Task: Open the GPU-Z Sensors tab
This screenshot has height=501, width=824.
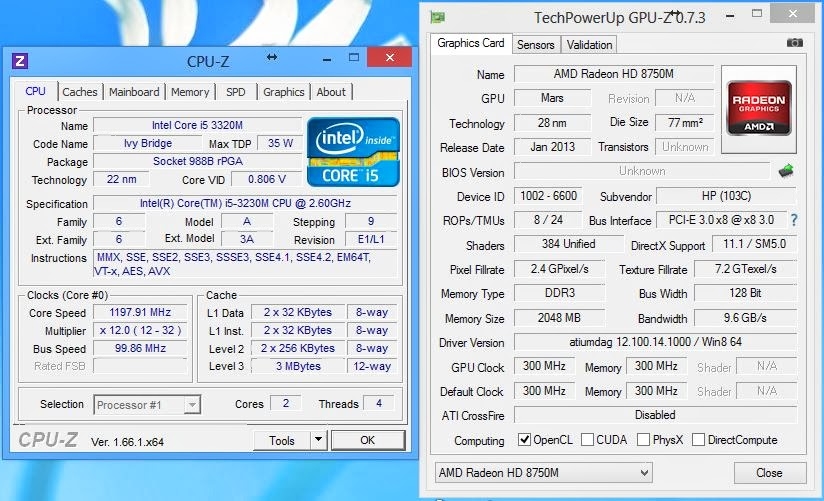Action: pos(535,45)
